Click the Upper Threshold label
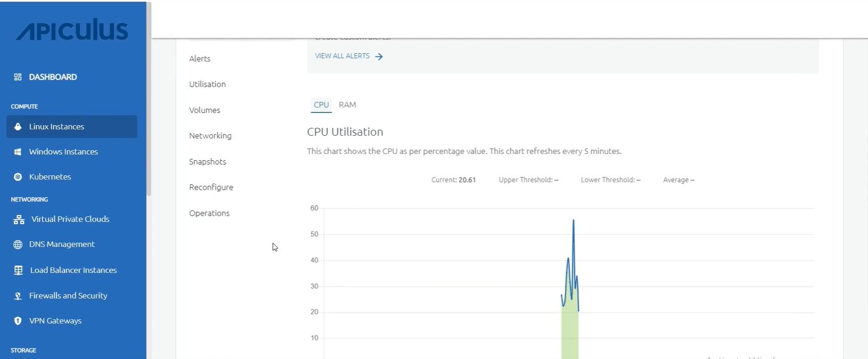 [x=529, y=180]
